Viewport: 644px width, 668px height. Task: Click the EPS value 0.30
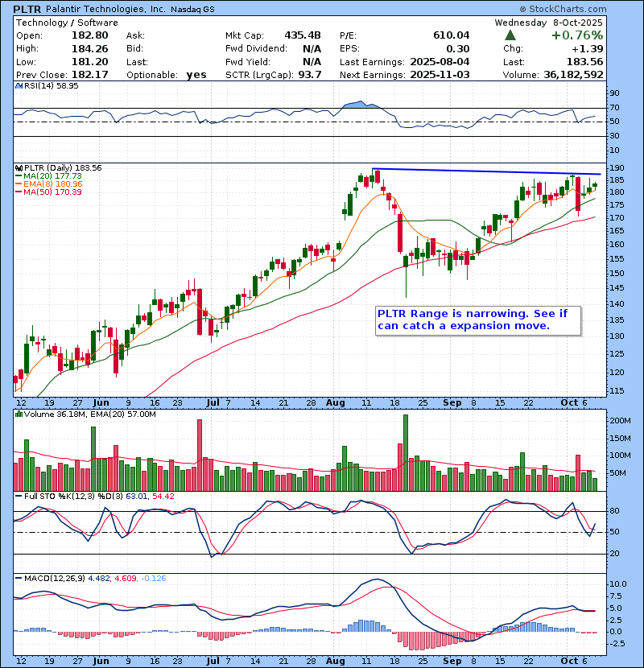[x=458, y=48]
